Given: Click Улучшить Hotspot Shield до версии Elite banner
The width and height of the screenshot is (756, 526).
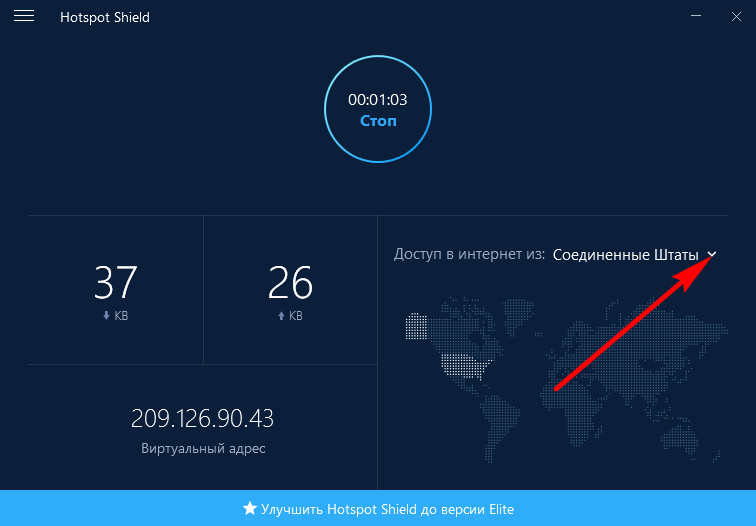Looking at the screenshot, I should pos(378,508).
